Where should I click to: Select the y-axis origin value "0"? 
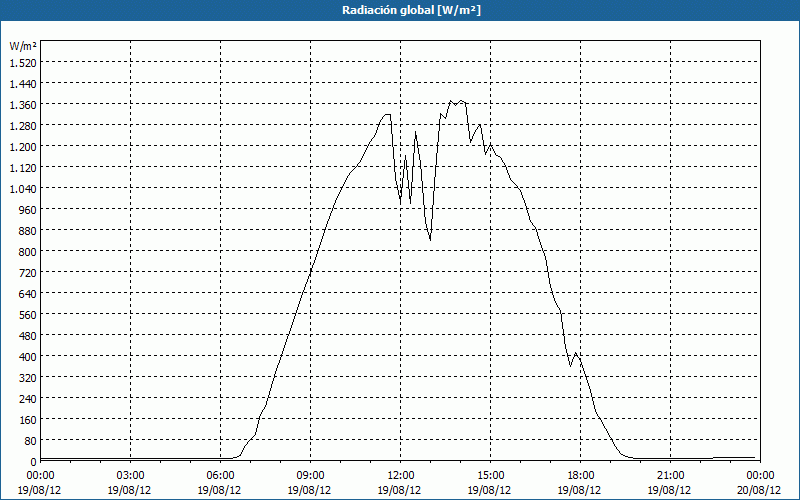(34, 462)
